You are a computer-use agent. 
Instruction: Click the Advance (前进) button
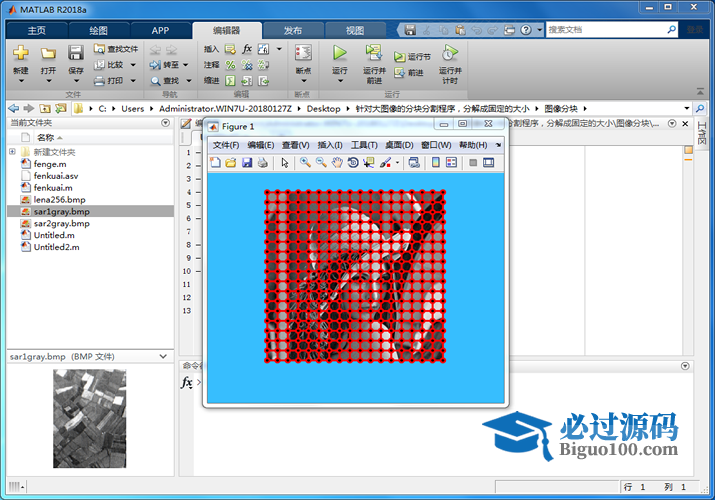[409, 72]
